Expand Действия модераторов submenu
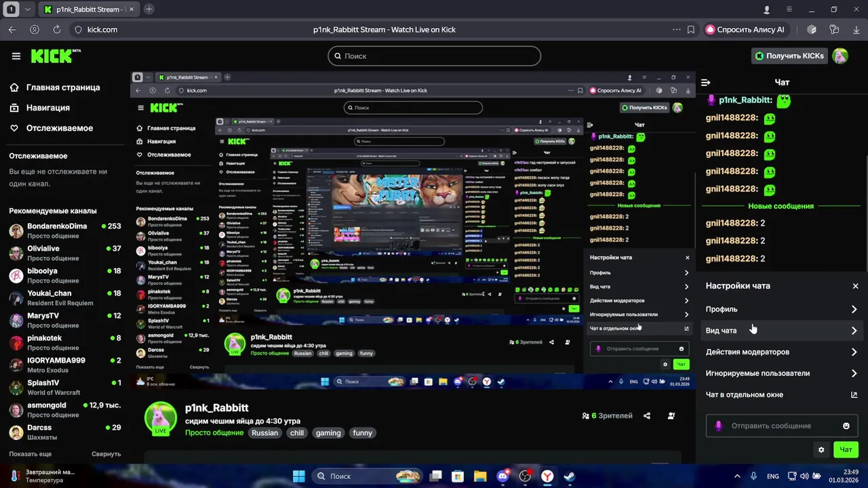868x488 pixels. pyautogui.click(x=782, y=352)
